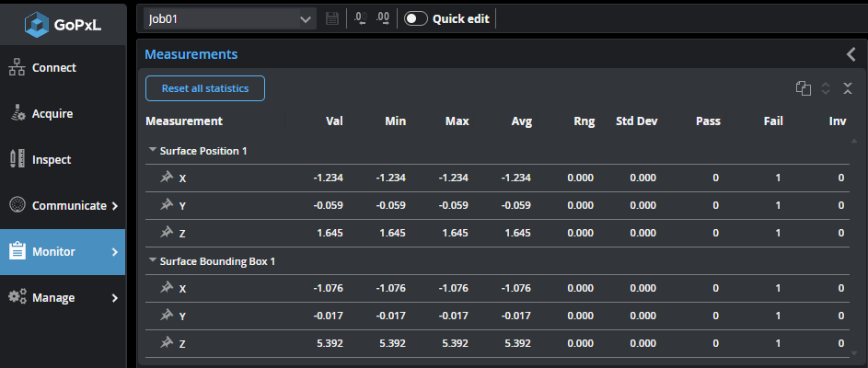Image resolution: width=868 pixels, height=368 pixels.
Task: Click the Std Dev column header
Action: pyautogui.click(x=635, y=121)
